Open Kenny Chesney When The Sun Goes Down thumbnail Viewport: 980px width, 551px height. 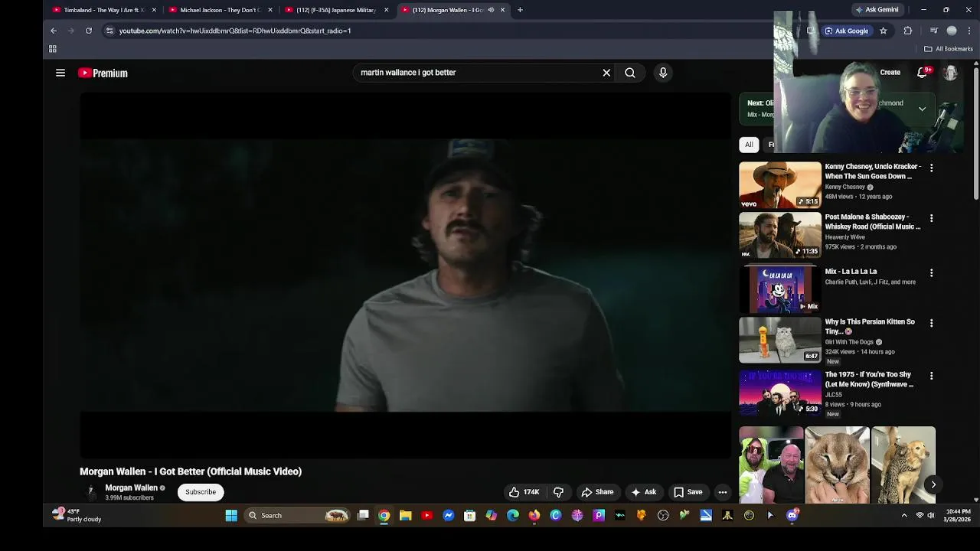tap(779, 185)
